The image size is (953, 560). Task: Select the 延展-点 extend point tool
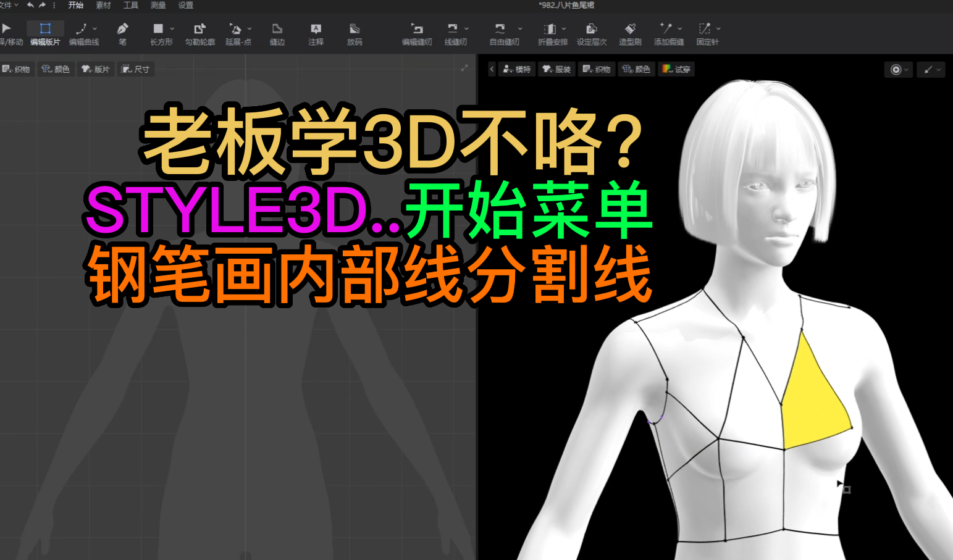tap(238, 34)
